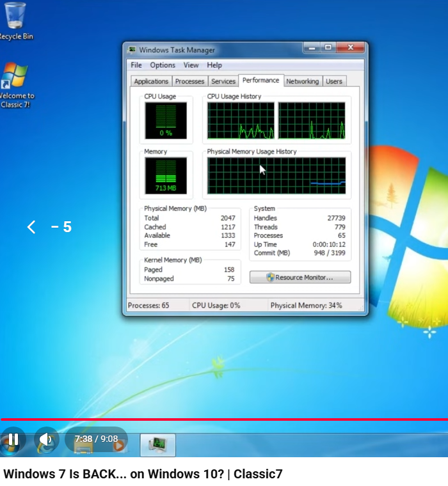Click the Task Manager title bar icon

[x=132, y=50]
